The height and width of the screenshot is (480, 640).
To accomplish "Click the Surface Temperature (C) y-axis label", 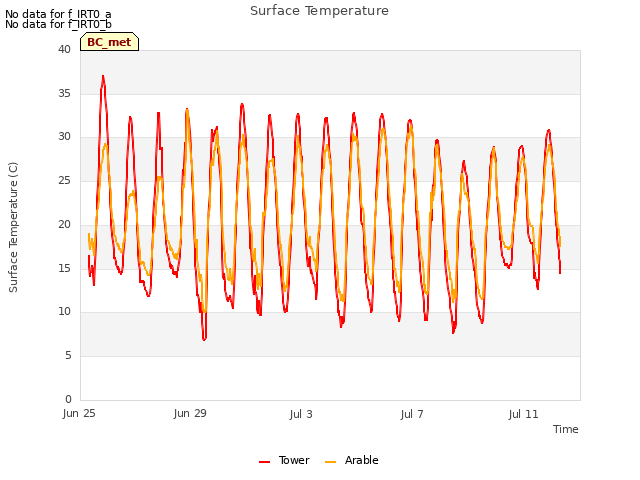I will tap(13, 227).
